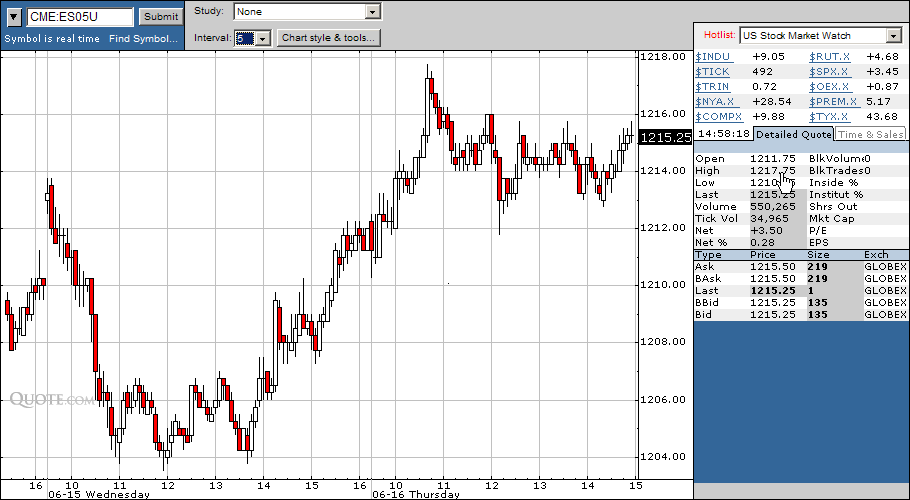Open the $TICK quote link
This screenshot has width=910, height=500.
[712, 72]
